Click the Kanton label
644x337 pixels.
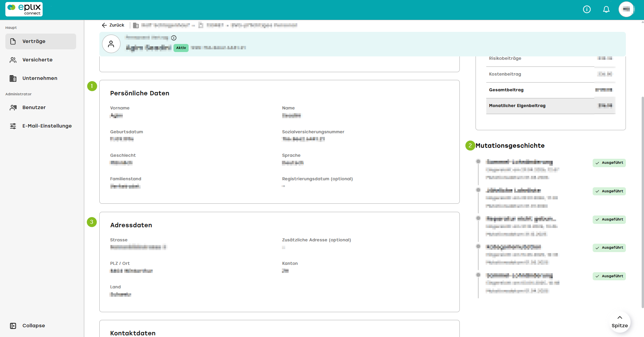290,263
